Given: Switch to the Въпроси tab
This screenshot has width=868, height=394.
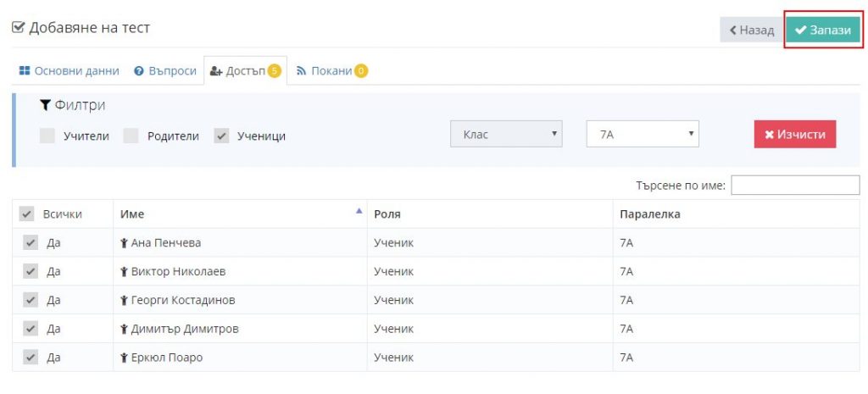Looking at the screenshot, I should tap(165, 71).
